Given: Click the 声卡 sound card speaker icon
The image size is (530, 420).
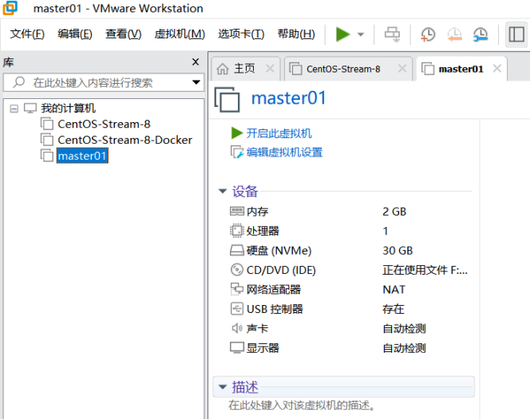Looking at the screenshot, I should [x=236, y=328].
